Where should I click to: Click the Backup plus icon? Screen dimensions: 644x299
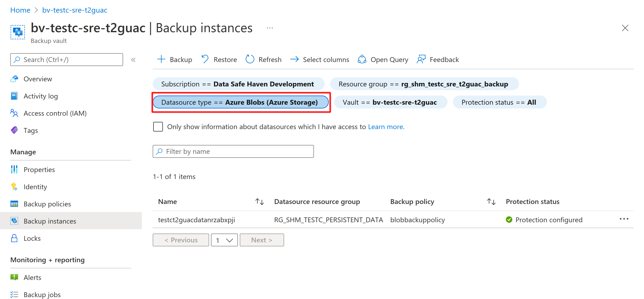pyautogui.click(x=161, y=59)
